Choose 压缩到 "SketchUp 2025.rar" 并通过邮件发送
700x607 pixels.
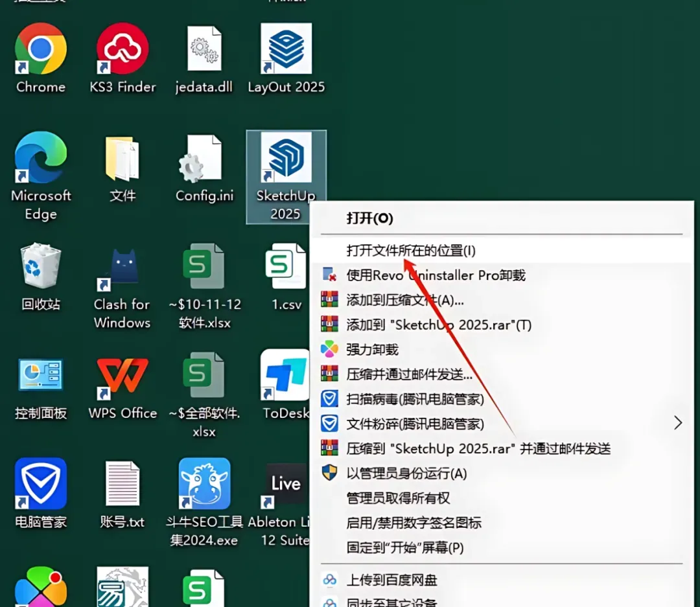pos(502,448)
